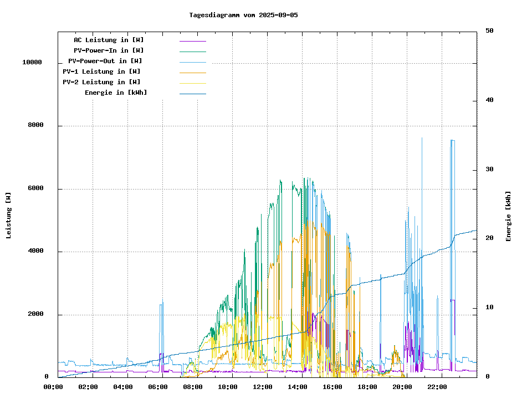
Task: Pick the PV-1 Leistung legend label
Action: pos(101,71)
